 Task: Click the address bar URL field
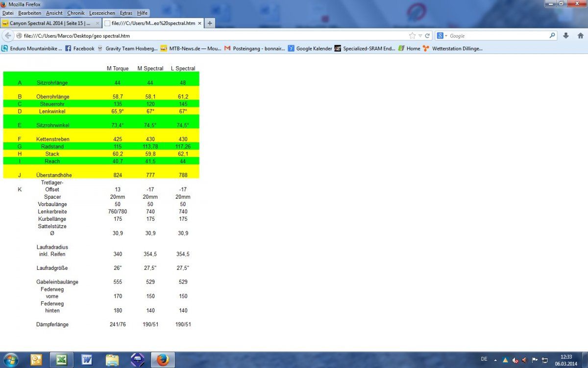point(211,36)
